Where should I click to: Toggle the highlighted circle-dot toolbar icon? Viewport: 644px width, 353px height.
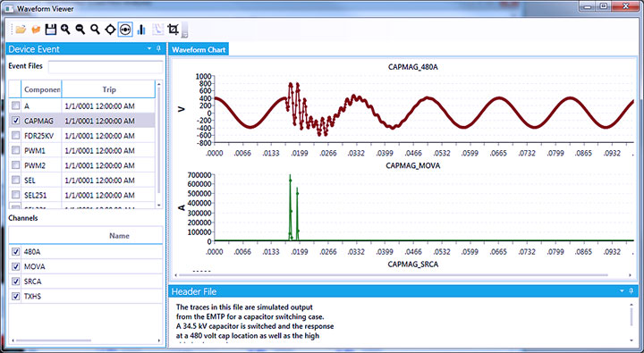pos(125,29)
